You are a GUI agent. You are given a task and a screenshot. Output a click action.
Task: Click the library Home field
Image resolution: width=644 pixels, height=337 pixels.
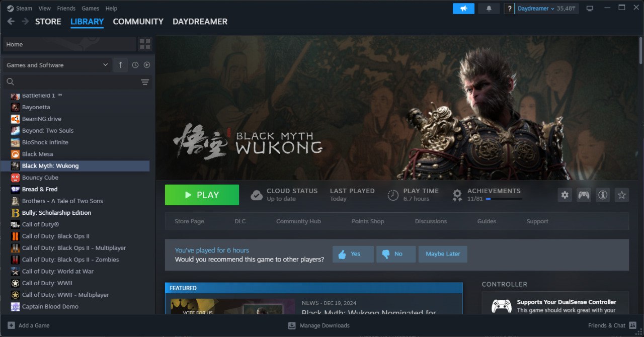pos(69,44)
